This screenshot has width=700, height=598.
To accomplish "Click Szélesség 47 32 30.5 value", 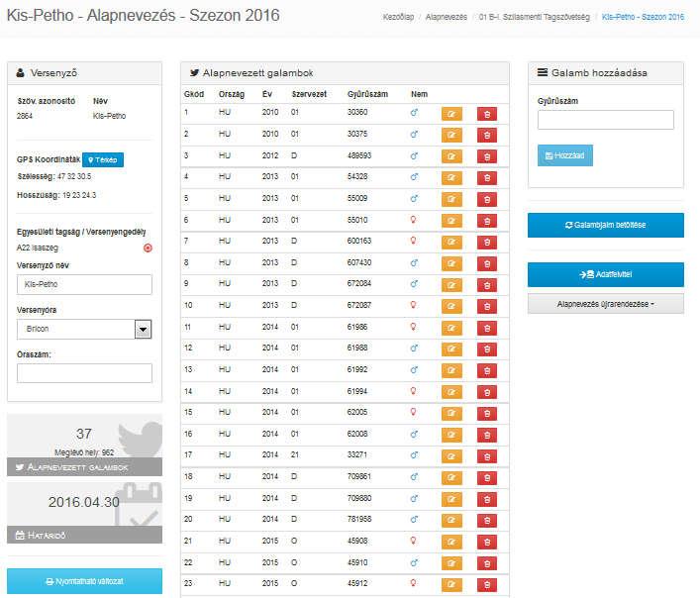I will point(74,176).
